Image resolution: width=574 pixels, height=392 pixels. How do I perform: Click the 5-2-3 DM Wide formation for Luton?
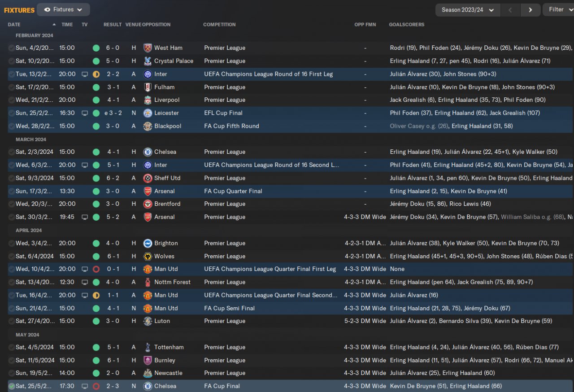[x=365, y=321]
